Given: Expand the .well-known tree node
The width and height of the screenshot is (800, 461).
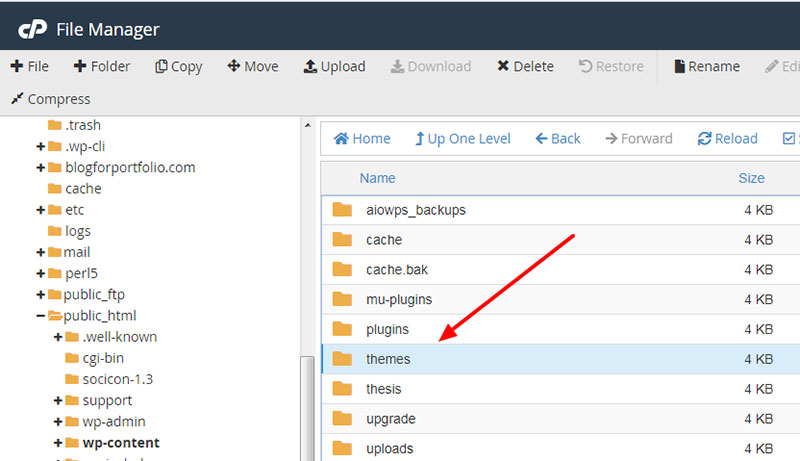Looking at the screenshot, I should click(58, 337).
